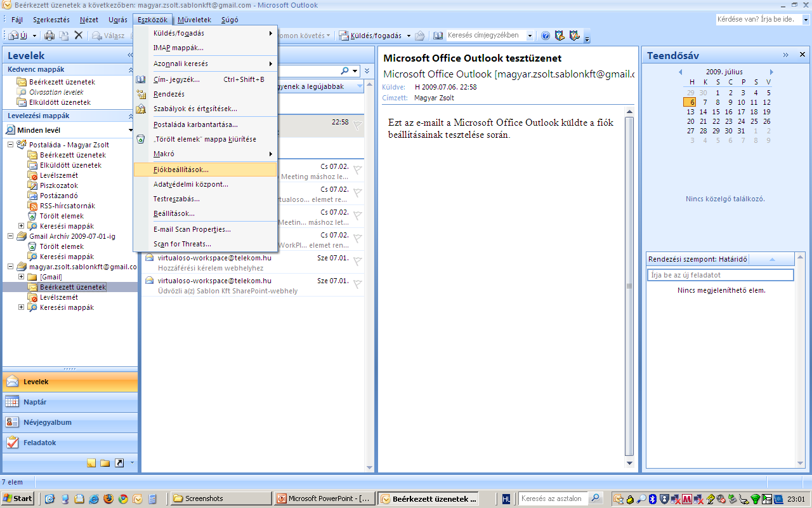
Task: Open the Azonnali keresés submenu
Action: coord(206,63)
